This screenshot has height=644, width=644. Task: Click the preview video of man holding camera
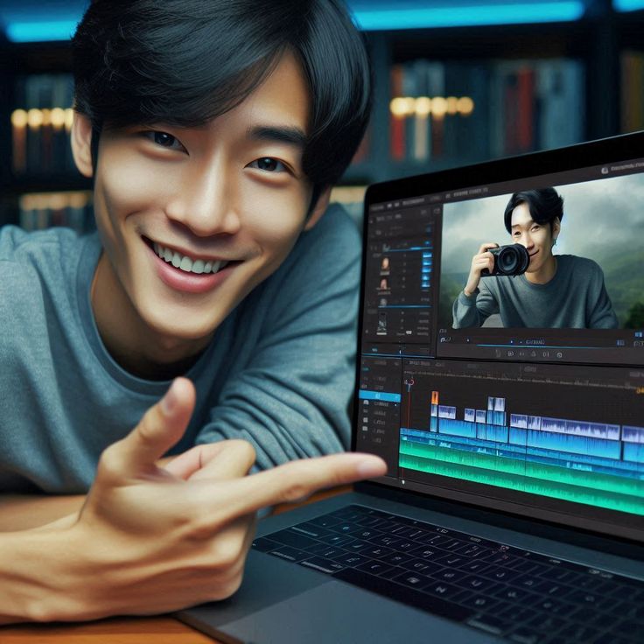pos(543,258)
